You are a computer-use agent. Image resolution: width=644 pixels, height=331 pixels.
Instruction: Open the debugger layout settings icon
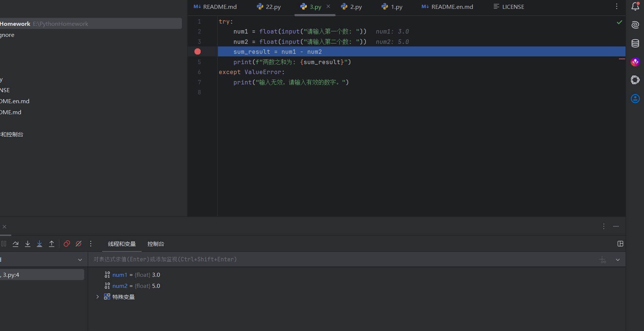click(x=620, y=244)
